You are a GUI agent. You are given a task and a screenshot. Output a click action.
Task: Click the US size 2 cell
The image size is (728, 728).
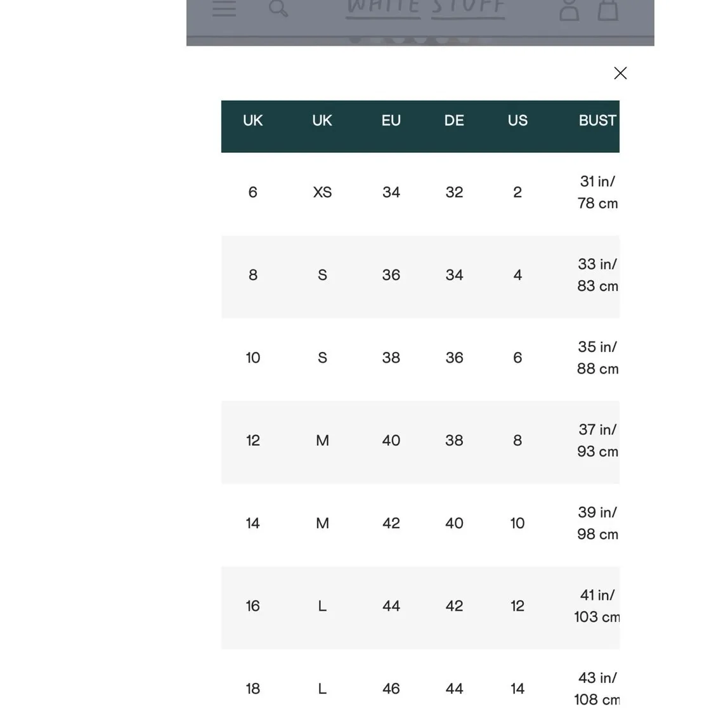tap(517, 192)
